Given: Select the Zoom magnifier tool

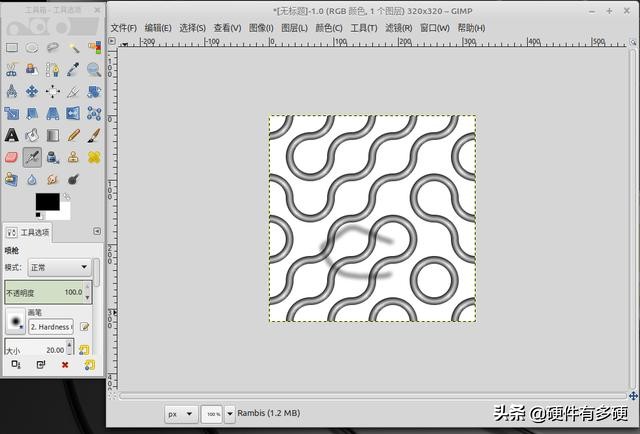Looking at the screenshot, I should pyautogui.click(x=94, y=69).
